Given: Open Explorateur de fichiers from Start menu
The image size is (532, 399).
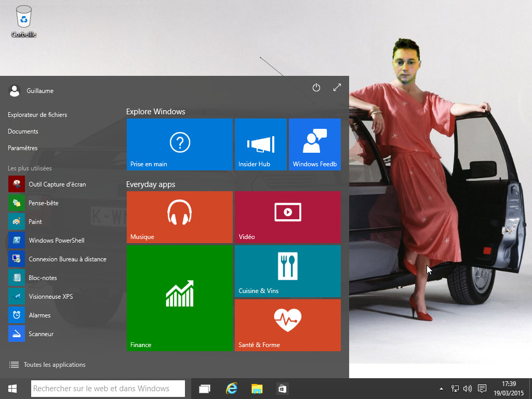Looking at the screenshot, I should click(x=37, y=115).
